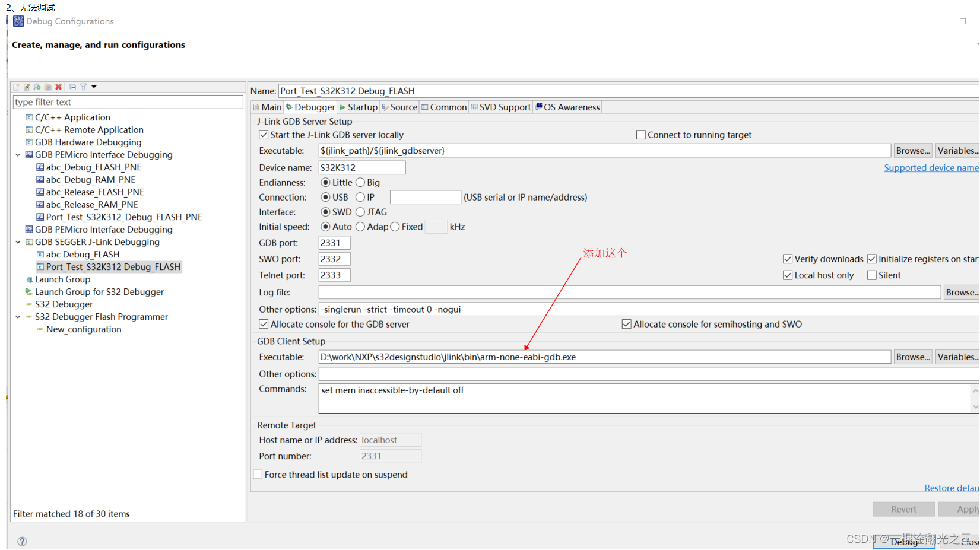The image size is (980, 550).
Task: Toggle Start the J-Link GDB server locally
Action: [264, 135]
